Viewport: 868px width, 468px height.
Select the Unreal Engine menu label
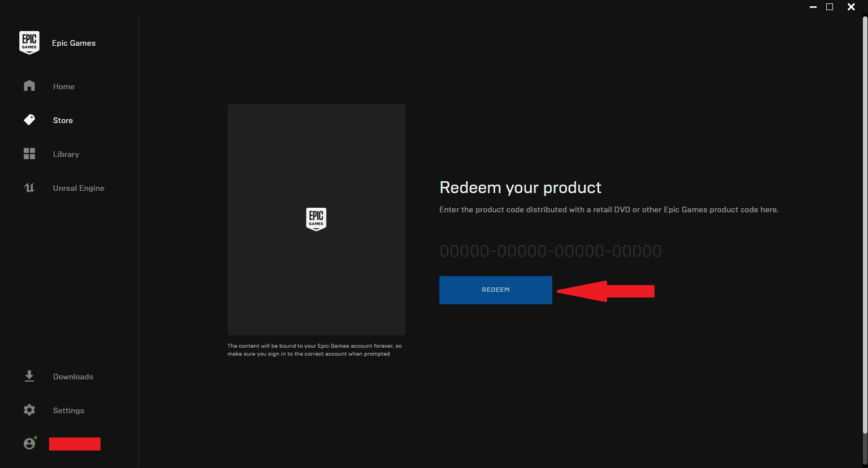point(78,188)
